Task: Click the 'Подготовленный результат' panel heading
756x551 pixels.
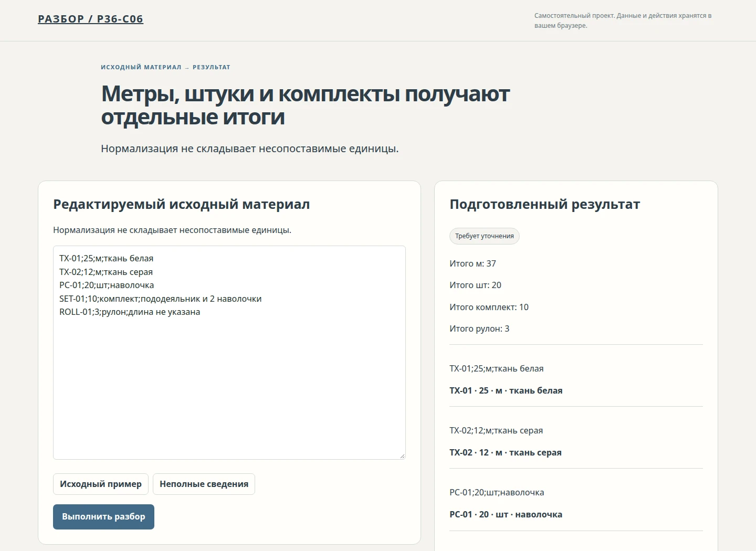Action: coord(544,204)
